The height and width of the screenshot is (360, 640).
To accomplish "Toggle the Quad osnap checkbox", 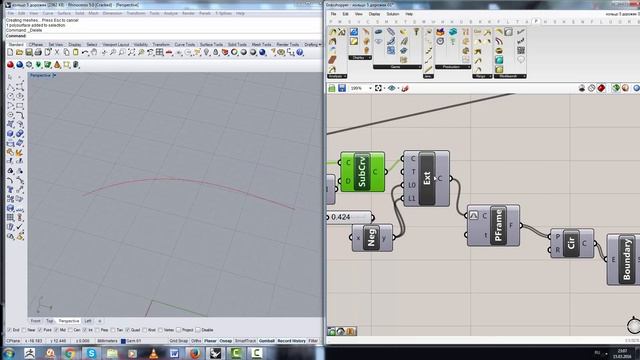I will click(x=127, y=330).
